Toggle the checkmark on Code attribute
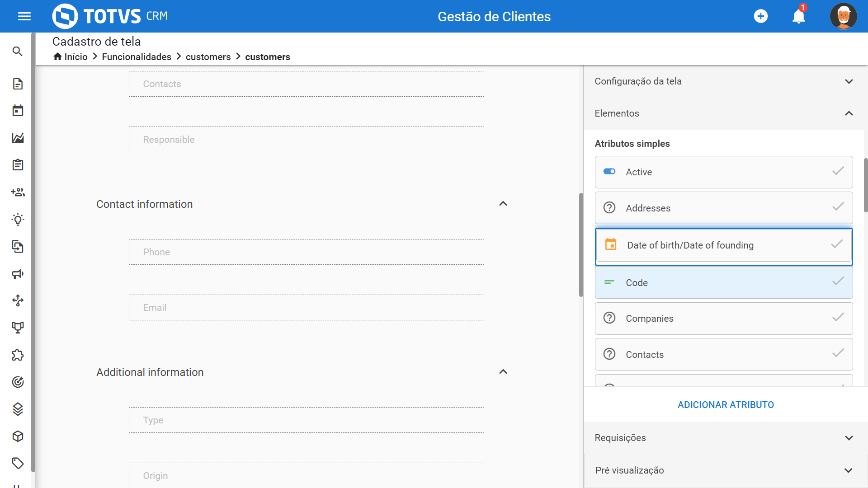This screenshot has height=488, width=868. coord(838,282)
